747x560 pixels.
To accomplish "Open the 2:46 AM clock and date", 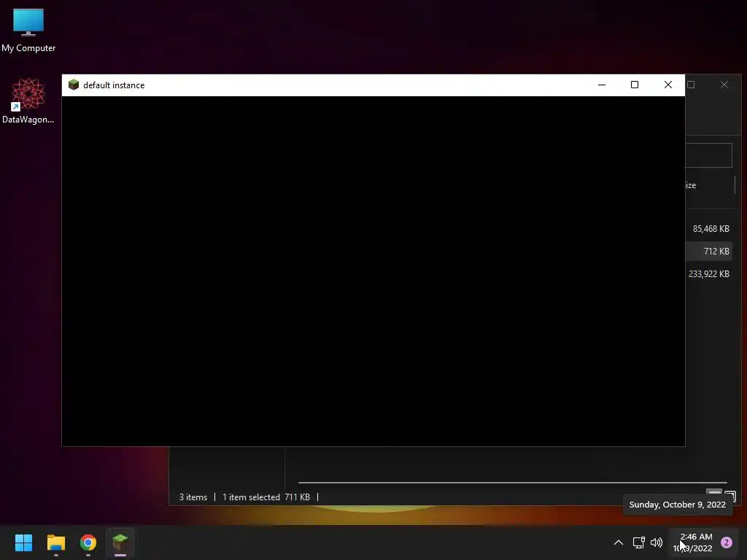I will 693,542.
